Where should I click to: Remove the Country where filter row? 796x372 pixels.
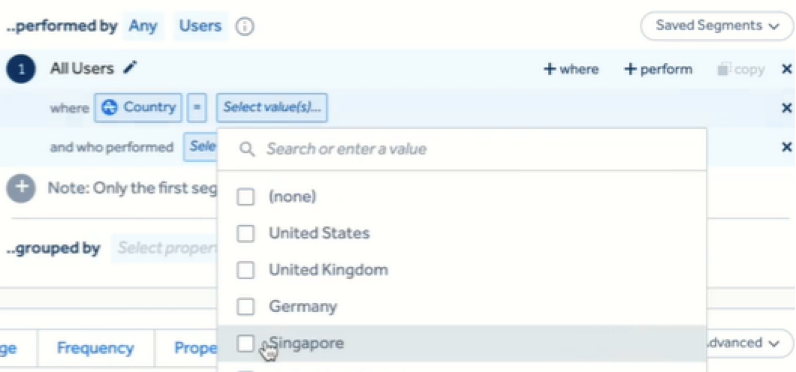click(786, 108)
